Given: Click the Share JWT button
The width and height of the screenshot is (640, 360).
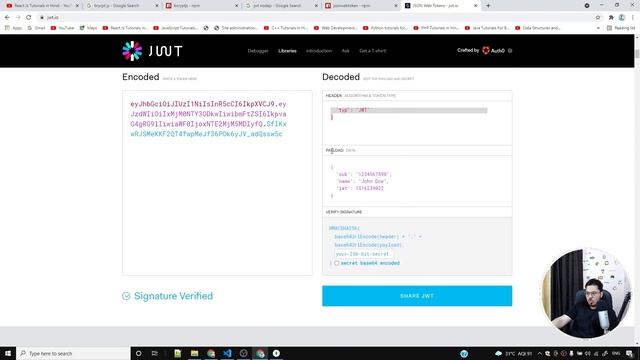Looking at the screenshot, I should (417, 296).
